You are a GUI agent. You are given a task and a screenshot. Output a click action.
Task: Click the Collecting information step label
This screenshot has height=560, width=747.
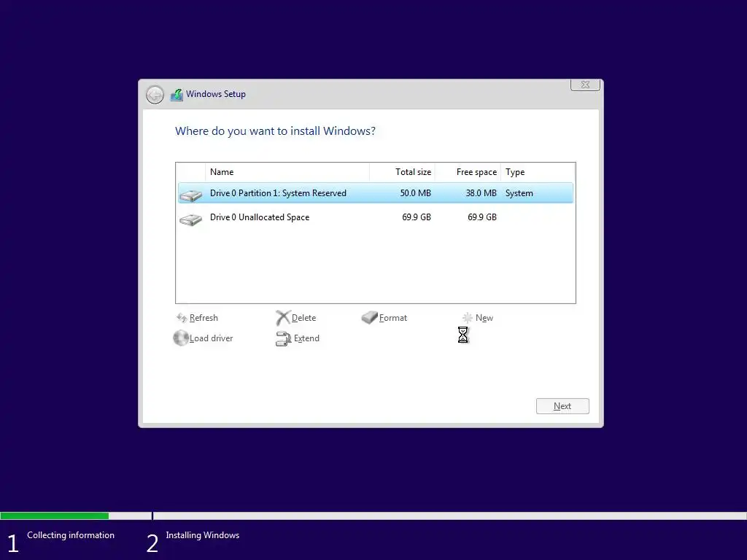click(x=71, y=535)
